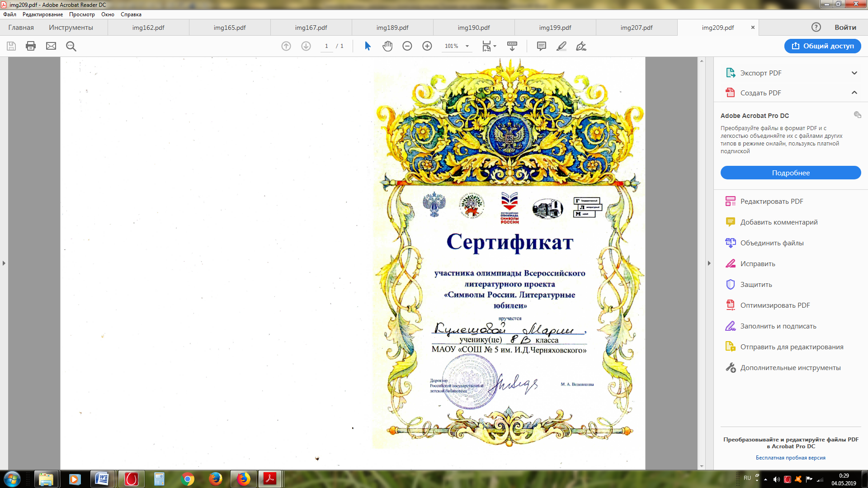This screenshot has width=868, height=488.
Task: Click Бесплатная пробная версия link
Action: point(790,458)
